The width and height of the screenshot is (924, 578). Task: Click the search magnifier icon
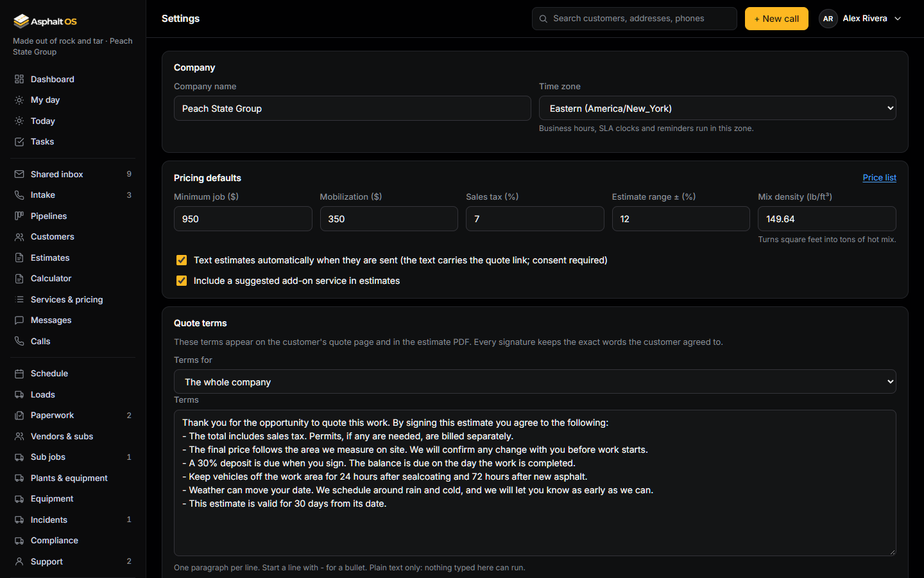[543, 19]
